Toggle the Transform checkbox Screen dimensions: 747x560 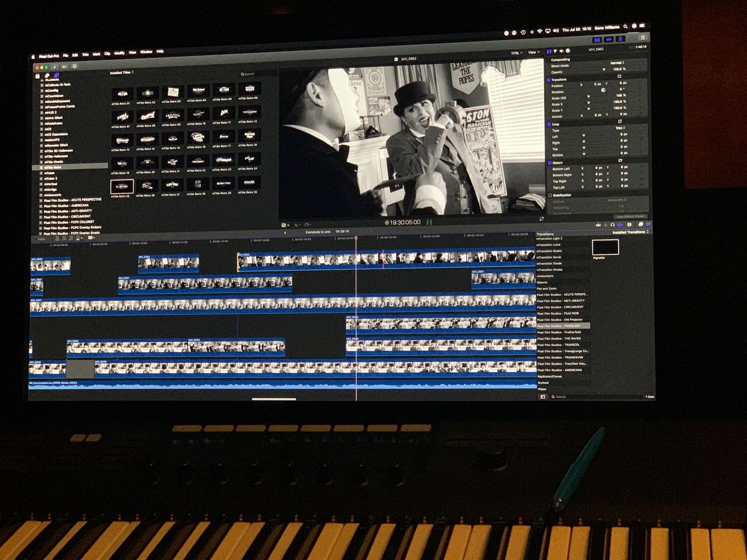pyautogui.click(x=549, y=80)
